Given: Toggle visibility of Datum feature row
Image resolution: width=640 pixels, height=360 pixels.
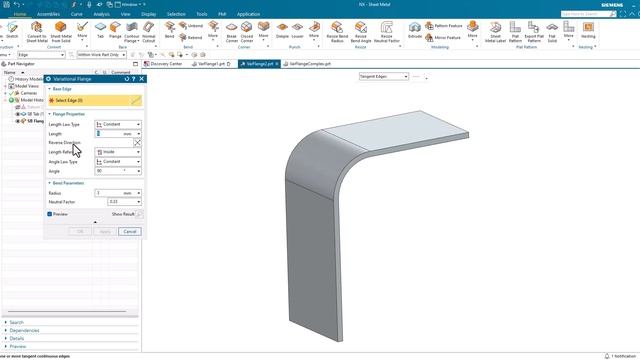Looking at the screenshot, I should tap(18, 107).
